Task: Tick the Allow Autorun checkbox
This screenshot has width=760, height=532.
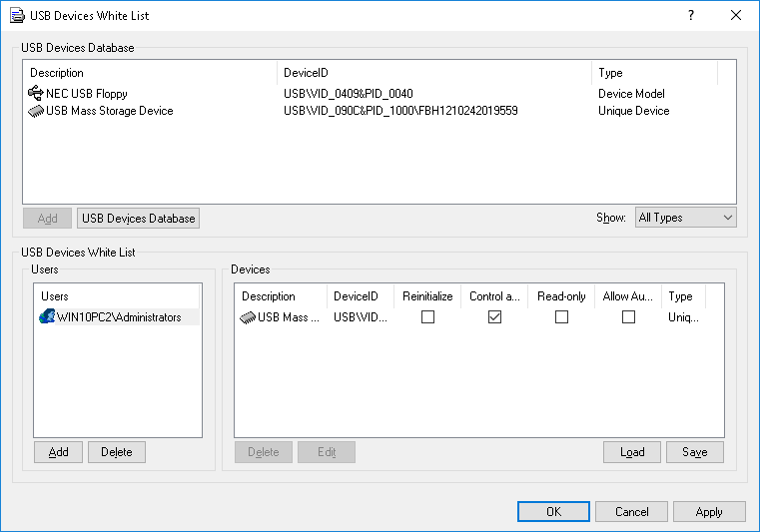Action: (628, 317)
